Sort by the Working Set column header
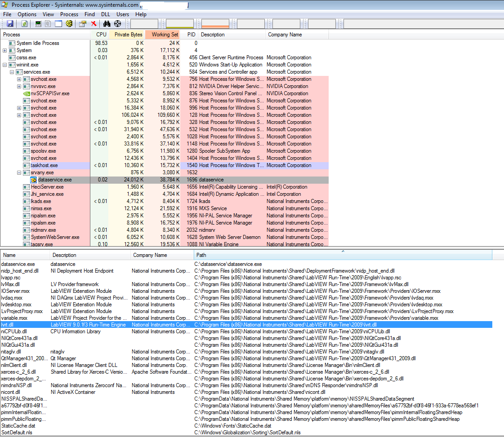This screenshot has height=437, width=504. point(163,35)
